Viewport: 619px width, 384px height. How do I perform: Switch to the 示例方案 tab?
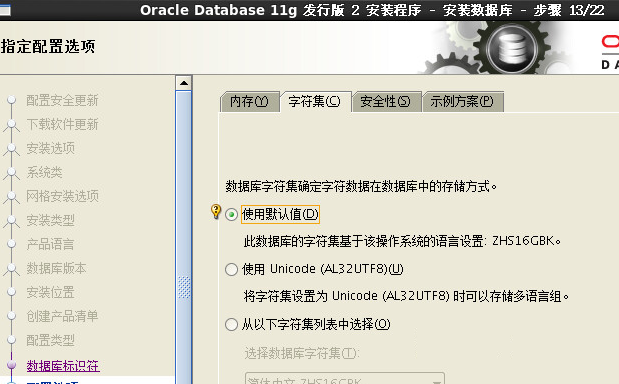(462, 102)
